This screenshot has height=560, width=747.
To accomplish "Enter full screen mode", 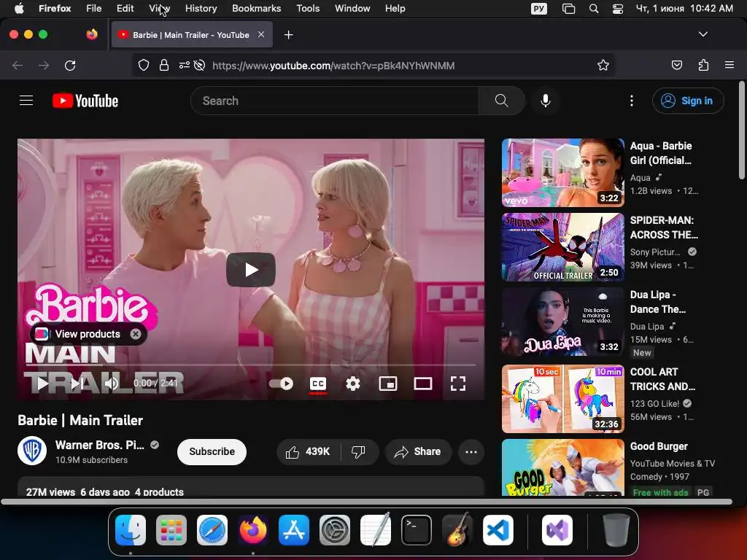I will coord(458,384).
